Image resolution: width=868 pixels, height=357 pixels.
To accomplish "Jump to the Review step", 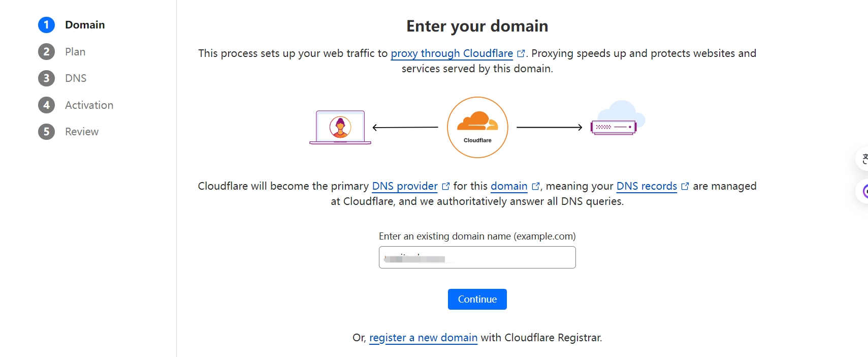I will tap(82, 132).
